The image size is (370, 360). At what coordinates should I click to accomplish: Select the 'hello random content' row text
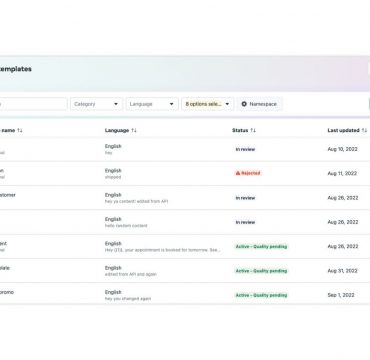126,226
